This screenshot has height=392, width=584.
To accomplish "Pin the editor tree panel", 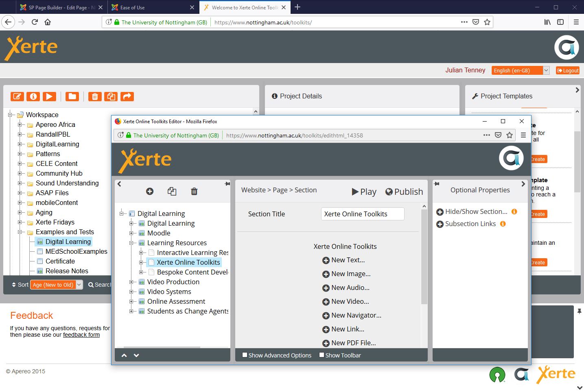I will 227,184.
